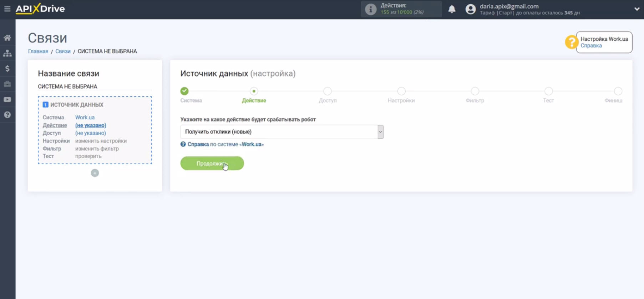Click the connection name field СИСТЕМА НЕ ВЫБРАНА
Image resolution: width=644 pixels, height=299 pixels.
95,86
